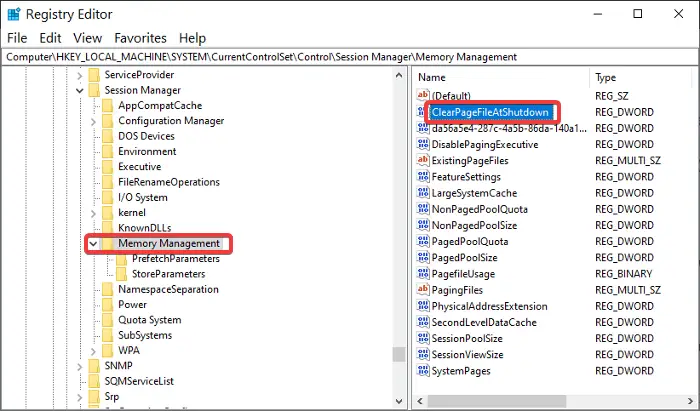Viewport: 700px width, 411px height.
Task: Click the DWORD icon beside DisablePagingExecutive
Action: pyautogui.click(x=422, y=144)
